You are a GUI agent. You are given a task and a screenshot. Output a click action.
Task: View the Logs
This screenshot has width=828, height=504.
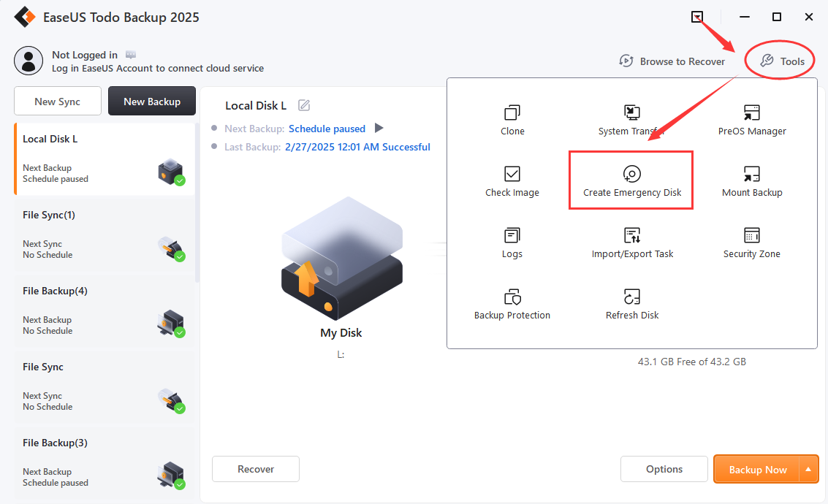[x=512, y=243]
